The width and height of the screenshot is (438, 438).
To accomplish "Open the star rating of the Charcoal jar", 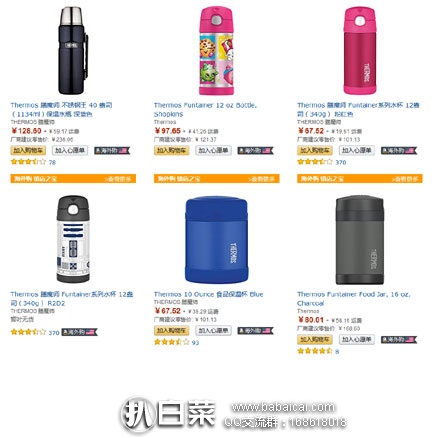I will click(315, 351).
